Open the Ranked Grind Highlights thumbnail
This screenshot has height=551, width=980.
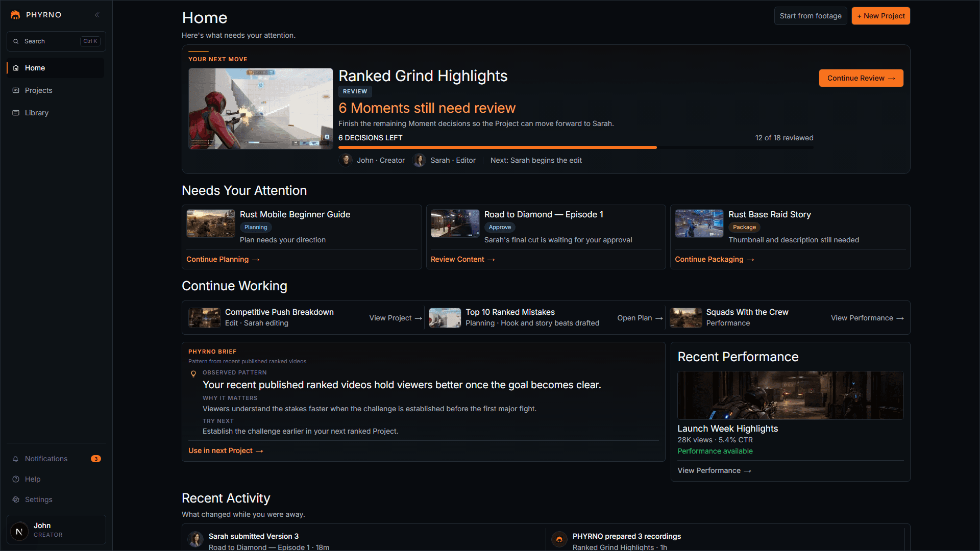tap(261, 109)
